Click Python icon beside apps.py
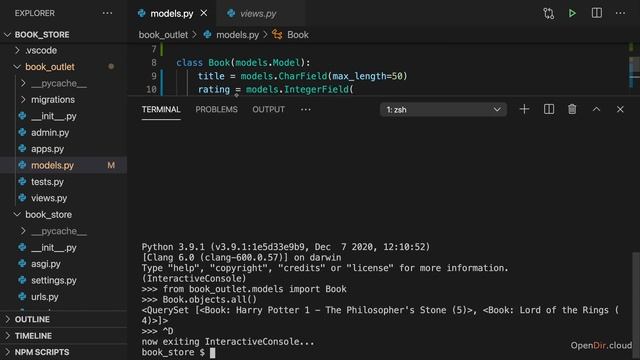The height and width of the screenshot is (360, 640). 22,149
